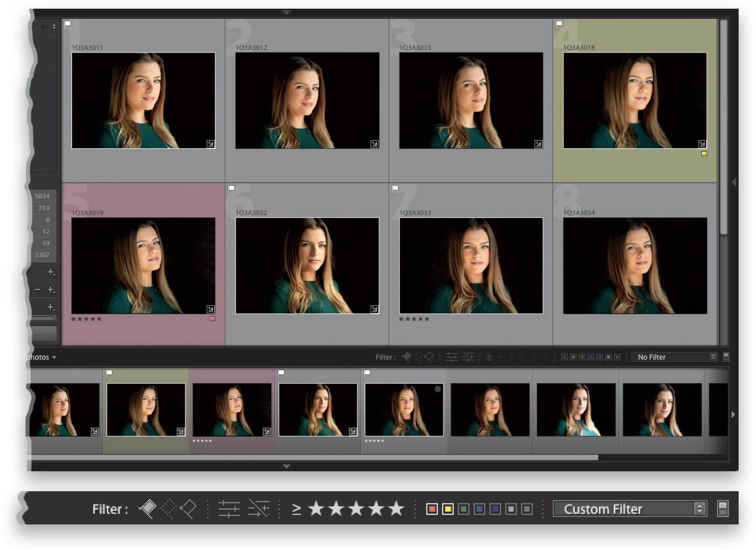Click the count '3307' in left panel
Image resolution: width=756 pixels, height=550 pixels.
coord(42,255)
